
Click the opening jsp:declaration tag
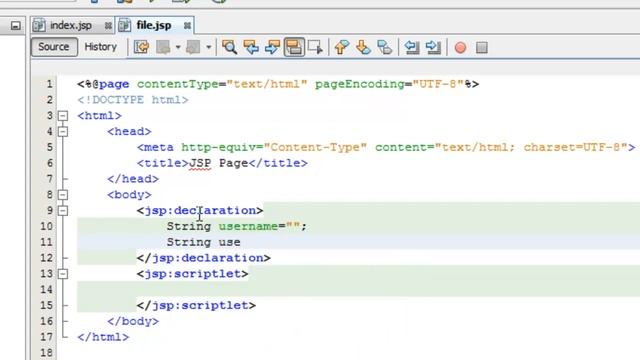click(200, 211)
